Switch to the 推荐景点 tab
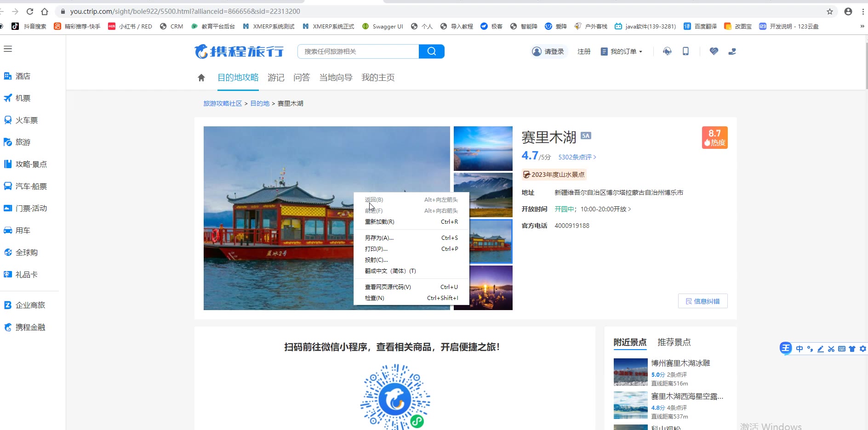Screen dimensions: 868x430 (x=674, y=342)
